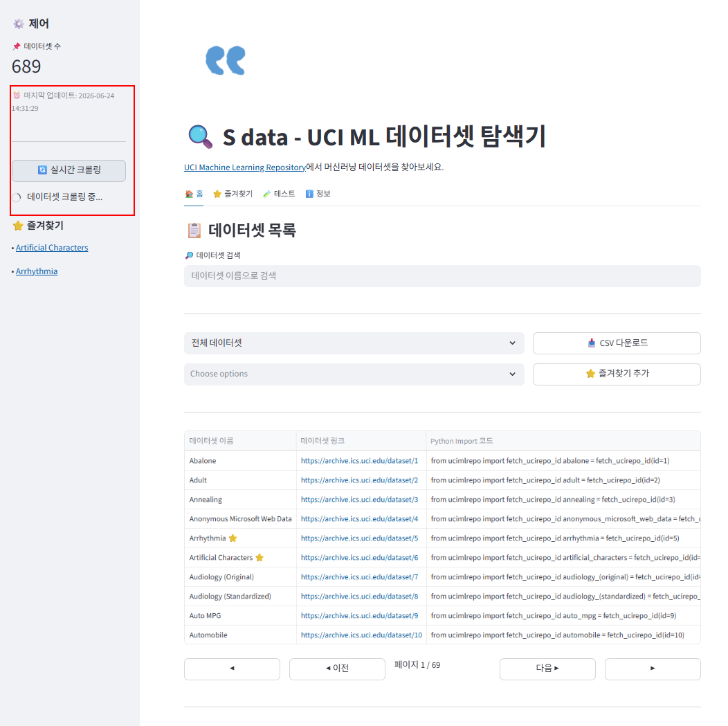Go to the first page with ◄ button

(232, 669)
